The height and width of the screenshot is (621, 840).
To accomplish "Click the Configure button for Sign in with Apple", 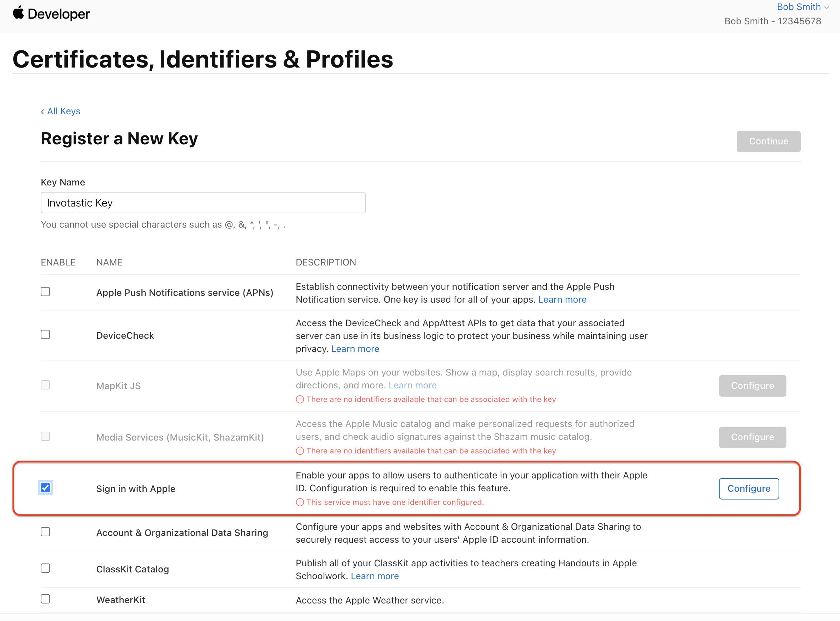I will (x=749, y=489).
